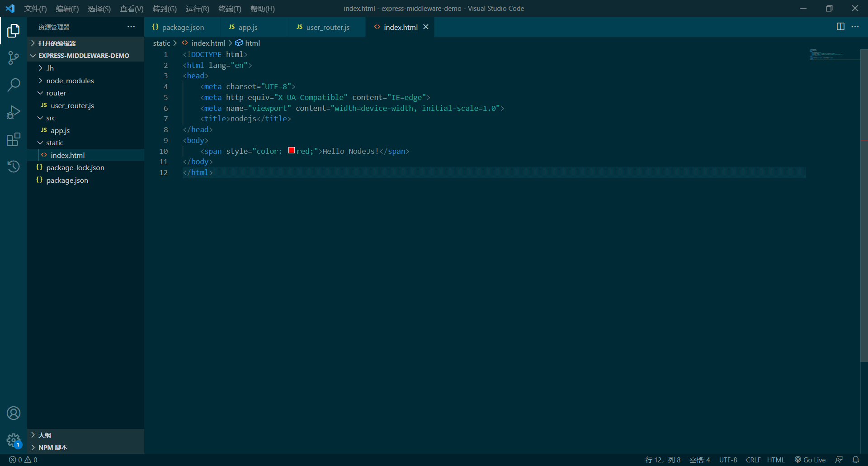The height and width of the screenshot is (466, 868).
Task: Click the cursor position 行 12, 列 8
Action: [x=663, y=460]
